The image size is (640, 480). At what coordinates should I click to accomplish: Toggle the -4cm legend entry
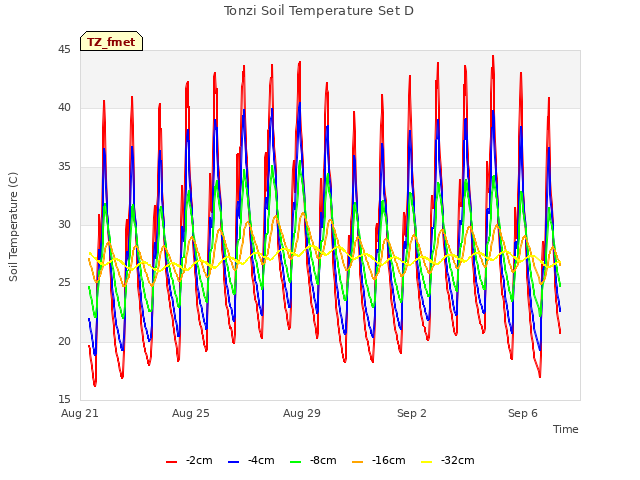click(251, 461)
